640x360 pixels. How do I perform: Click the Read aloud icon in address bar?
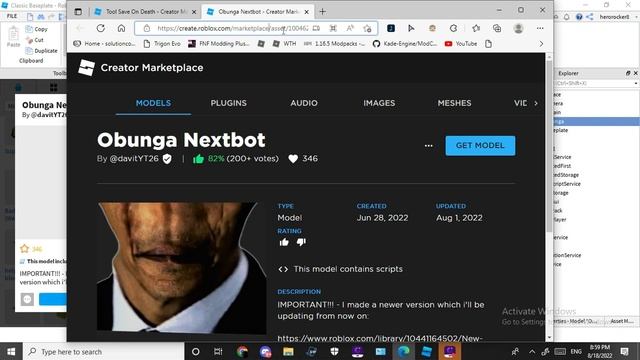point(350,28)
